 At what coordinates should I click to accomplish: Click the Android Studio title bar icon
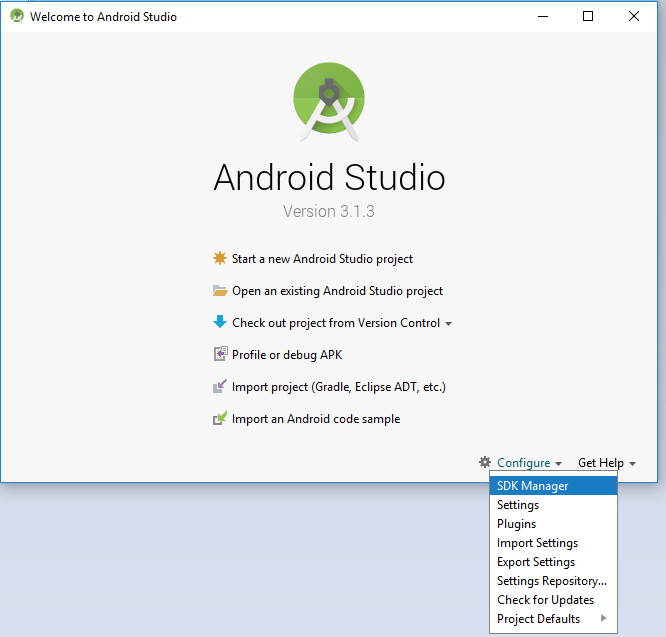tap(17, 16)
